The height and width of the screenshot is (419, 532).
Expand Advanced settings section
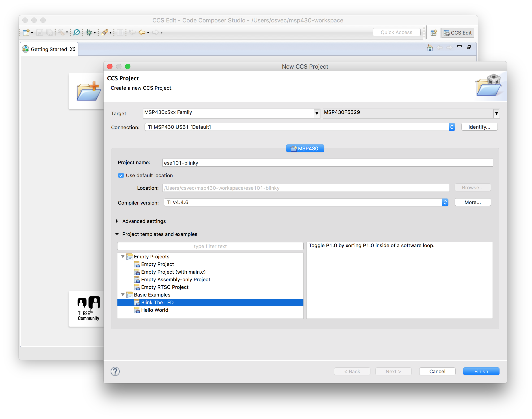[x=117, y=221]
